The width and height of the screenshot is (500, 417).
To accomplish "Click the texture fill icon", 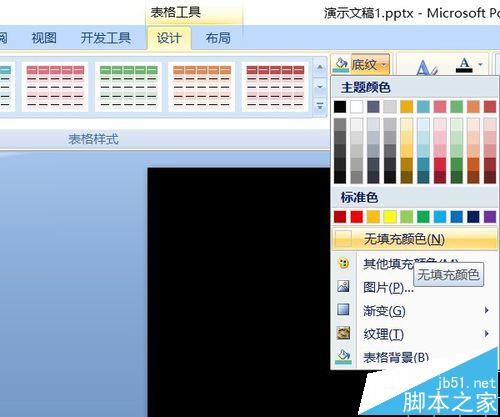I will click(x=343, y=333).
